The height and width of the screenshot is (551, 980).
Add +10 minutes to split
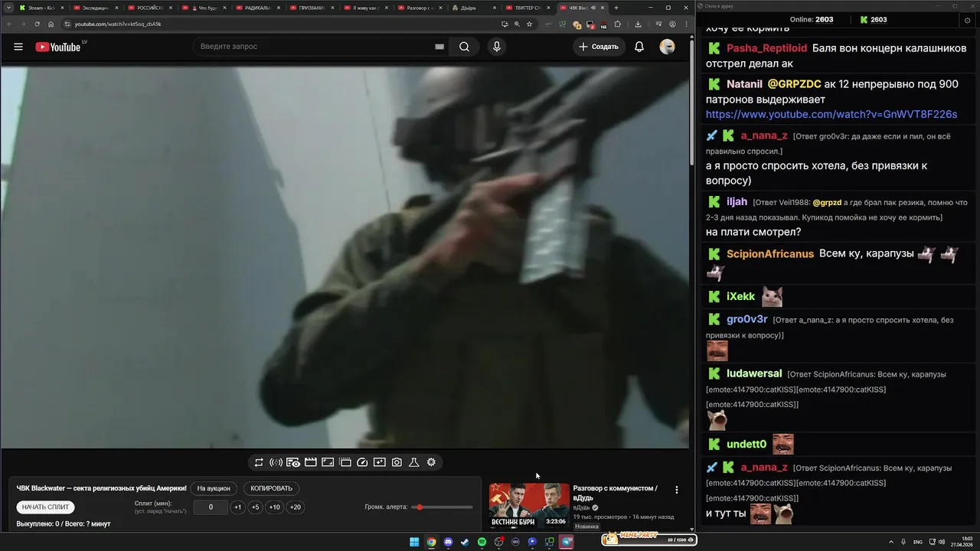[274, 507]
